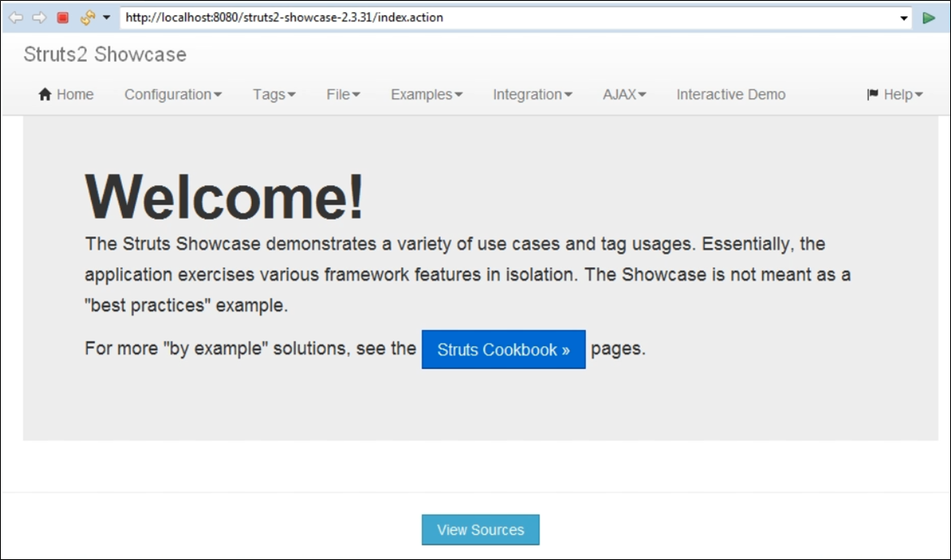Expand the AJAX menu
This screenshot has height=560, width=951.
tap(624, 94)
